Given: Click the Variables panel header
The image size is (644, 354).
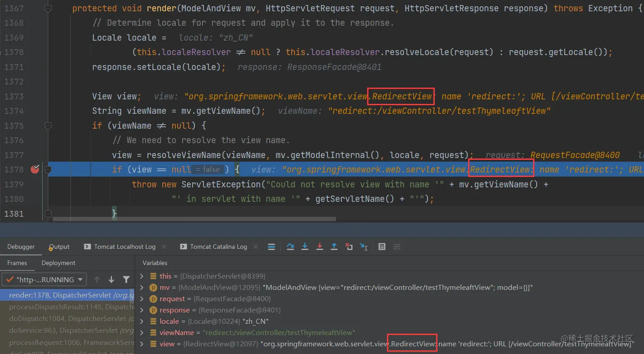Looking at the screenshot, I should 155,263.
